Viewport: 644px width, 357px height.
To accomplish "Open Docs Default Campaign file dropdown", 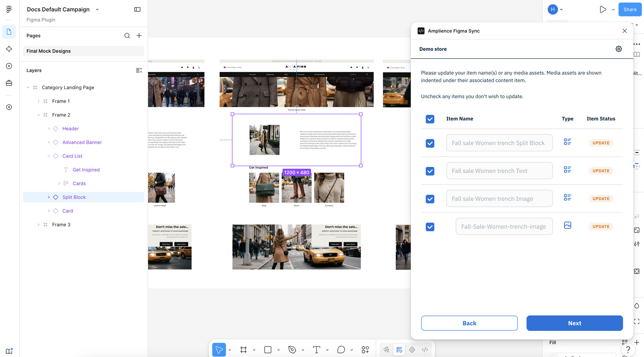I will 97,10.
